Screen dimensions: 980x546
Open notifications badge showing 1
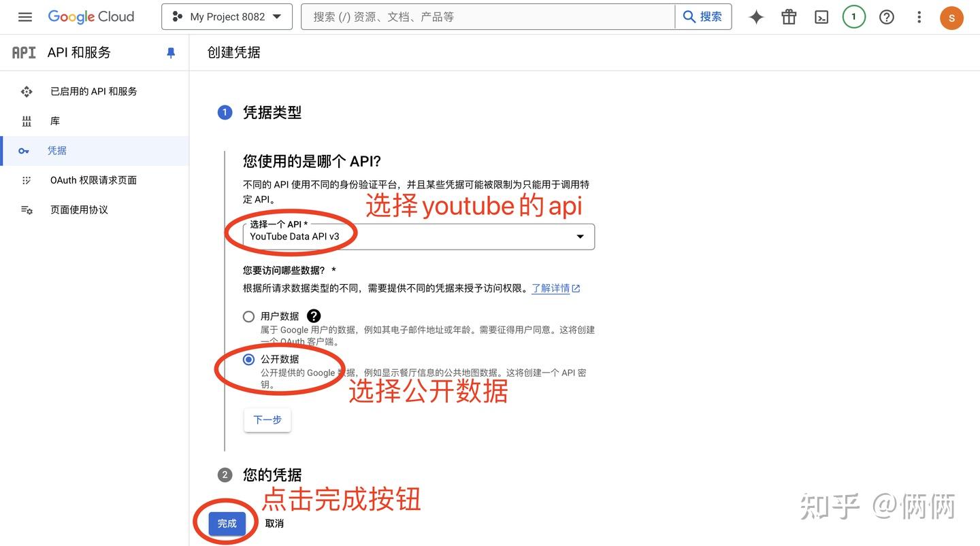(x=853, y=16)
